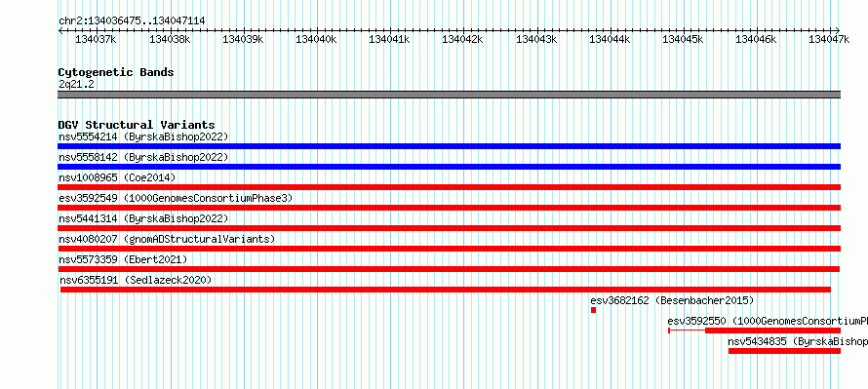Click ruler position 134039k

[x=243, y=39]
